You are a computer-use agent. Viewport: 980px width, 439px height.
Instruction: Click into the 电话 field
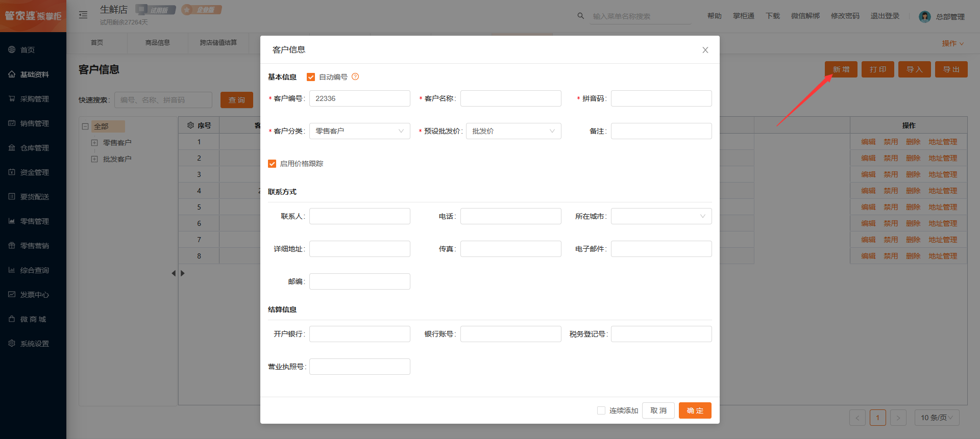[511, 216]
